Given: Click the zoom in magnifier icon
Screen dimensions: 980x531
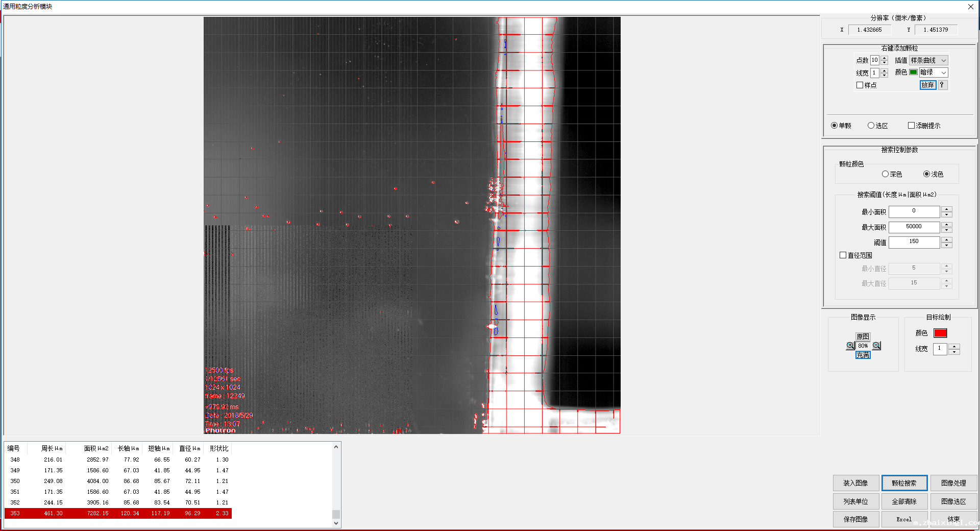Looking at the screenshot, I should coord(850,346).
